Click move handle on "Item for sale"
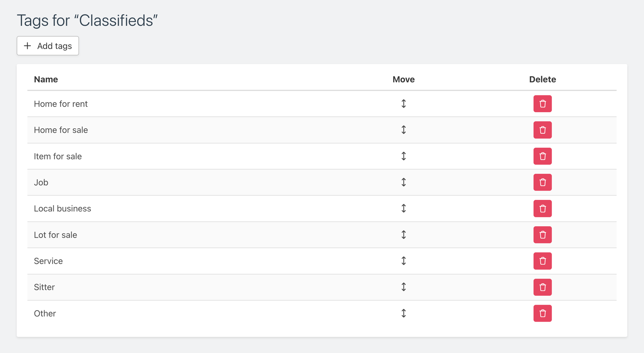 pos(403,156)
